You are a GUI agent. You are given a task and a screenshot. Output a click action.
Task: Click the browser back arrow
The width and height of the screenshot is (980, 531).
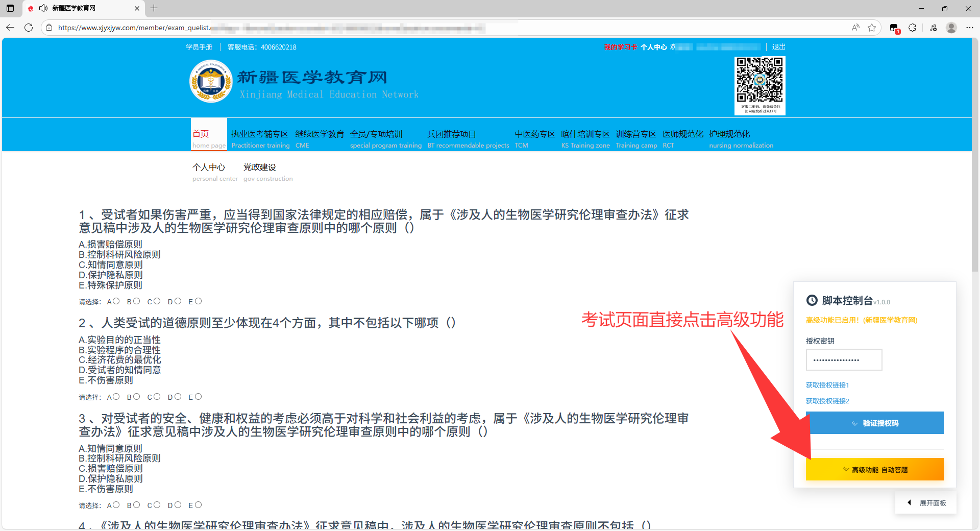10,28
